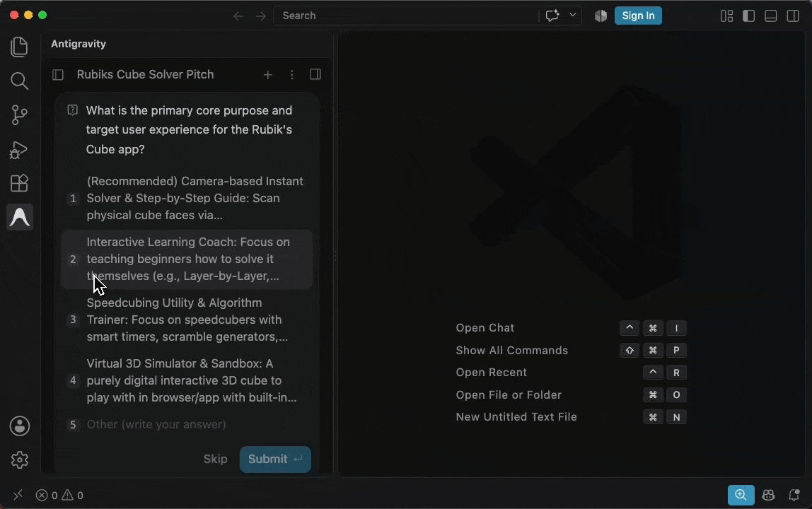
Task: Expand the chat options dropdown arrow
Action: pyautogui.click(x=573, y=15)
